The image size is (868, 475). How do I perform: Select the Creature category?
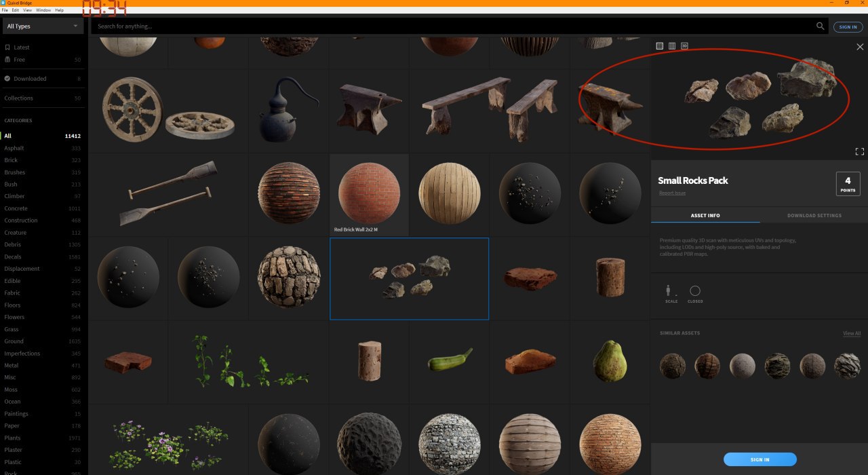click(x=43, y=233)
